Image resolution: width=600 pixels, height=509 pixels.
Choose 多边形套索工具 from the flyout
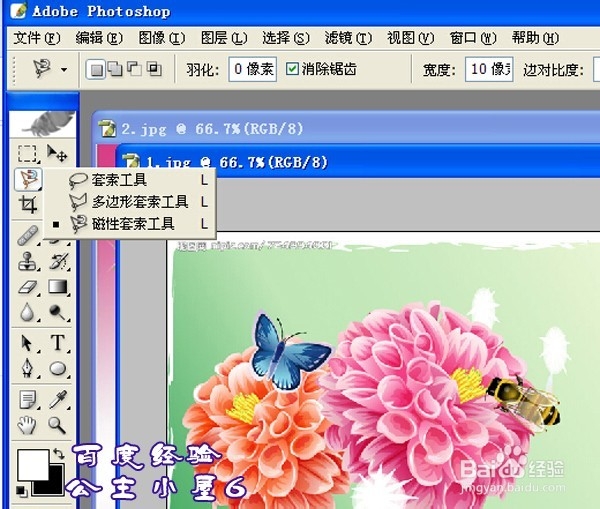pyautogui.click(x=130, y=202)
